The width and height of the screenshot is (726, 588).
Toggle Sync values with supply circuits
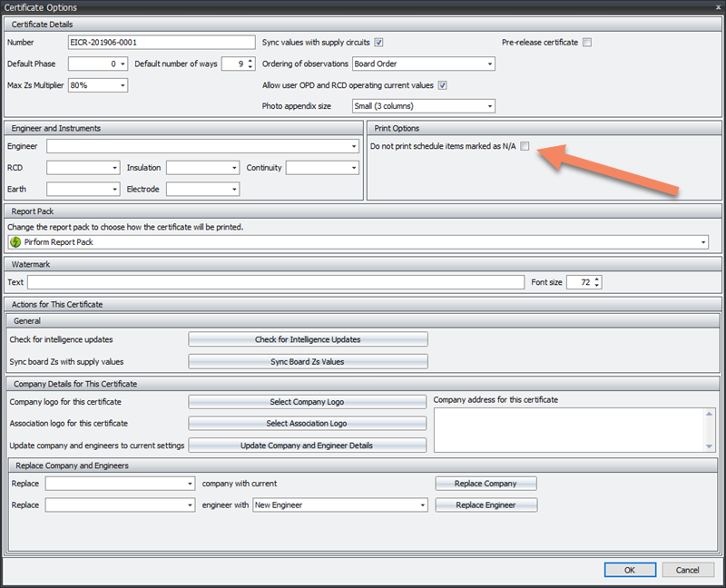(x=379, y=43)
